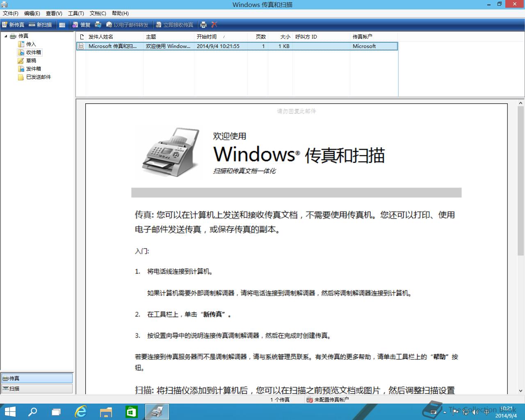Select the Microsoft 传真和扫... sender cell
Viewport: 525px width, 420px height.
tap(113, 46)
